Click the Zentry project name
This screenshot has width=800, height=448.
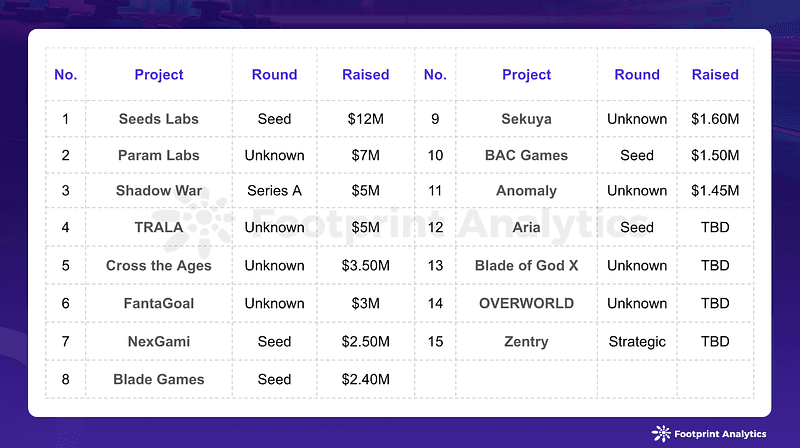[527, 341]
